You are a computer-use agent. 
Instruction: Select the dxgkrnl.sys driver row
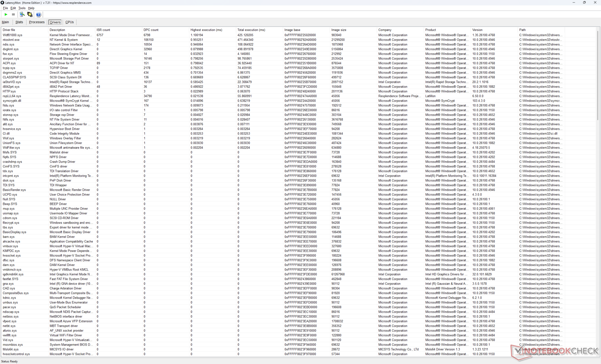[11, 49]
